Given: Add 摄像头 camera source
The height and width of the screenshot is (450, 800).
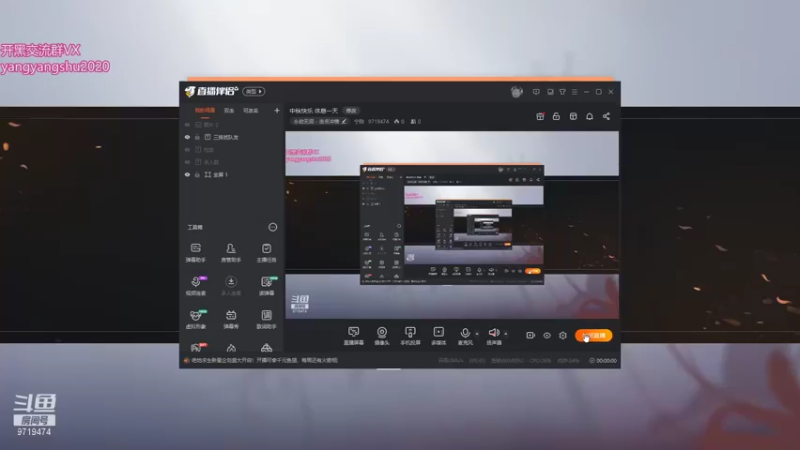Looking at the screenshot, I should [382, 336].
